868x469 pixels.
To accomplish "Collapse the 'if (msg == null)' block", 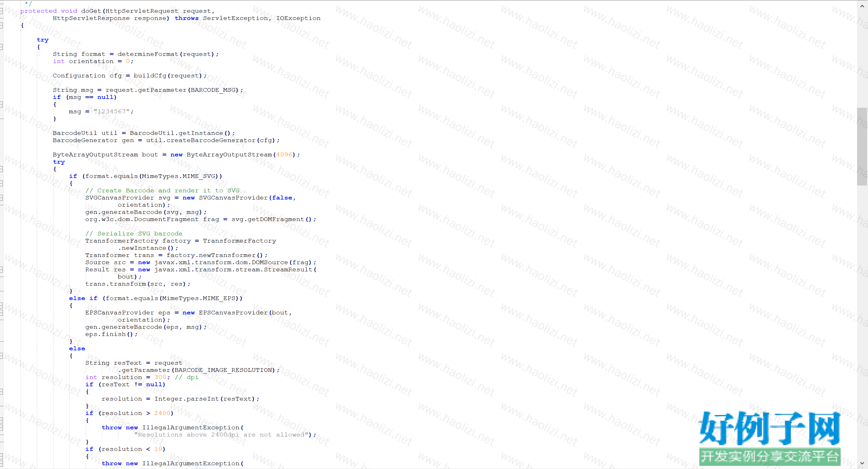I will 2,104.
